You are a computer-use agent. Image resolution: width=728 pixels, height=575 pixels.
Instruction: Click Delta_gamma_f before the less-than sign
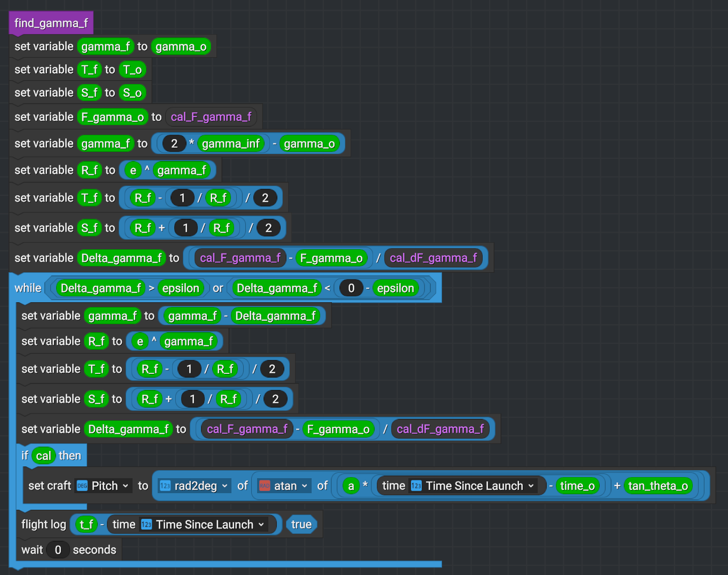pyautogui.click(x=277, y=288)
